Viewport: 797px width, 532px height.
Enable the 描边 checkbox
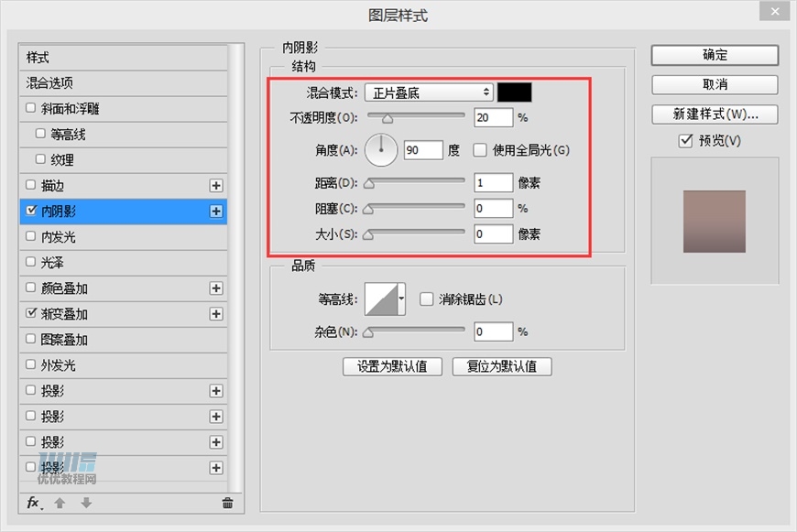coord(30,185)
